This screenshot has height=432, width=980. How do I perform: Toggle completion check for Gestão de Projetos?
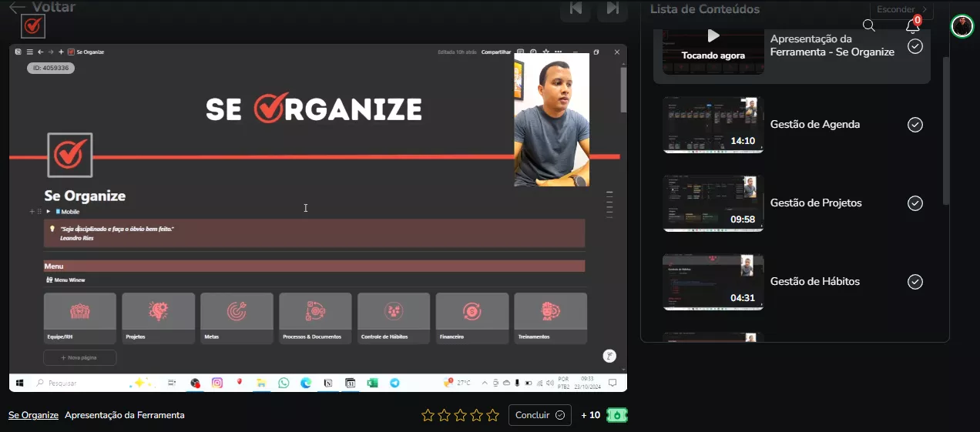pos(915,203)
